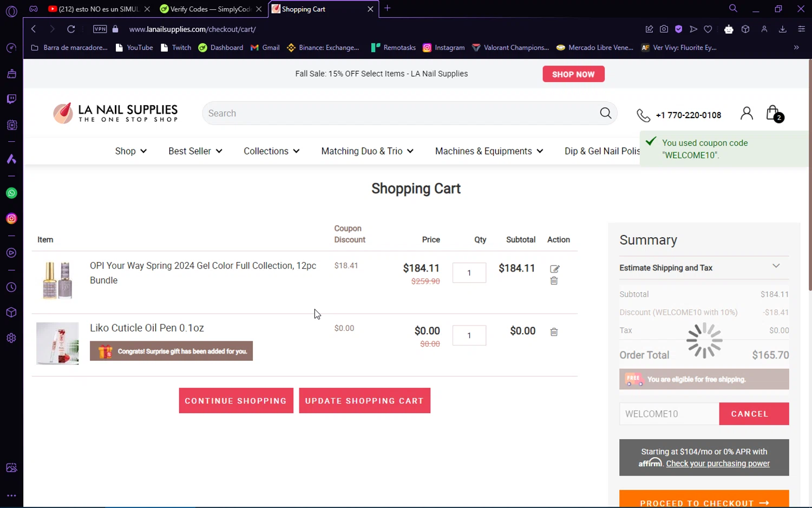Search tabs with the magnifier icon
The width and height of the screenshot is (812, 508).
point(733,9)
